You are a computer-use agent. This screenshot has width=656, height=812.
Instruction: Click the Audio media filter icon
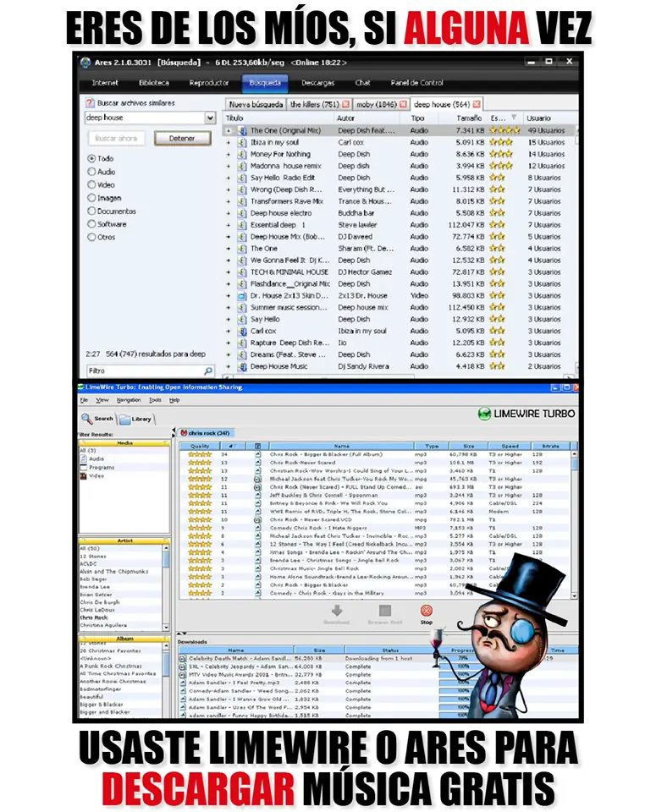click(x=83, y=458)
